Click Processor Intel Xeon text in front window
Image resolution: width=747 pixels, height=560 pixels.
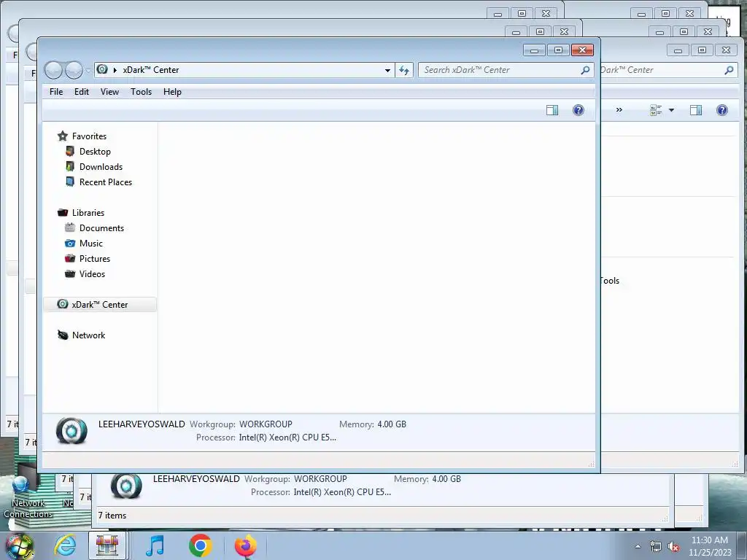coord(287,437)
